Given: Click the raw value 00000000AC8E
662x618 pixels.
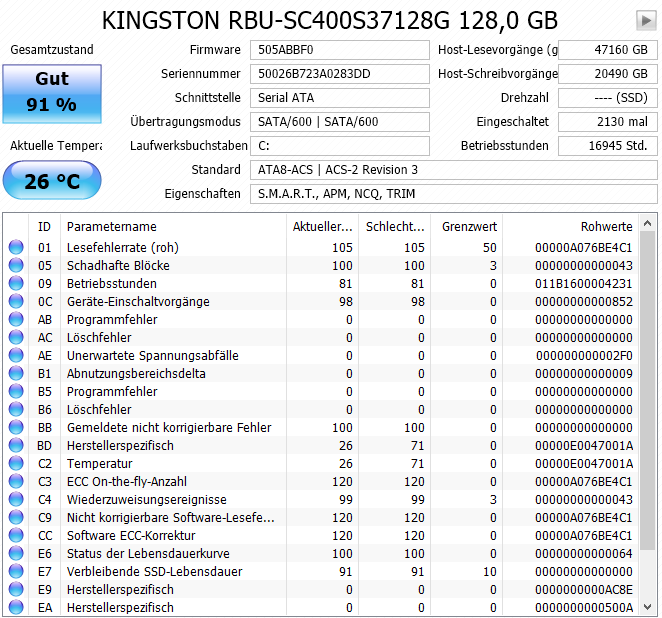Looking at the screenshot, I should [583, 590].
